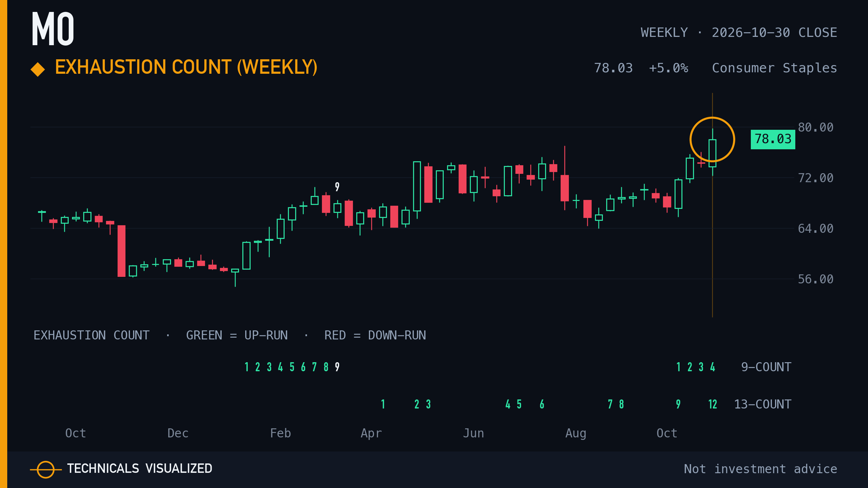Click the Apr month axis label
This screenshot has width=868, height=488.
pyautogui.click(x=371, y=433)
